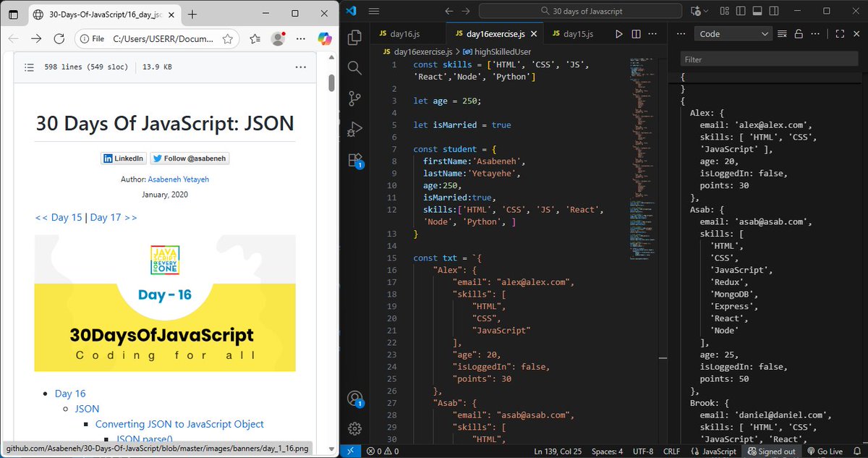Open the file options ellipsis in Edge page
The image size is (868, 458).
click(301, 67)
